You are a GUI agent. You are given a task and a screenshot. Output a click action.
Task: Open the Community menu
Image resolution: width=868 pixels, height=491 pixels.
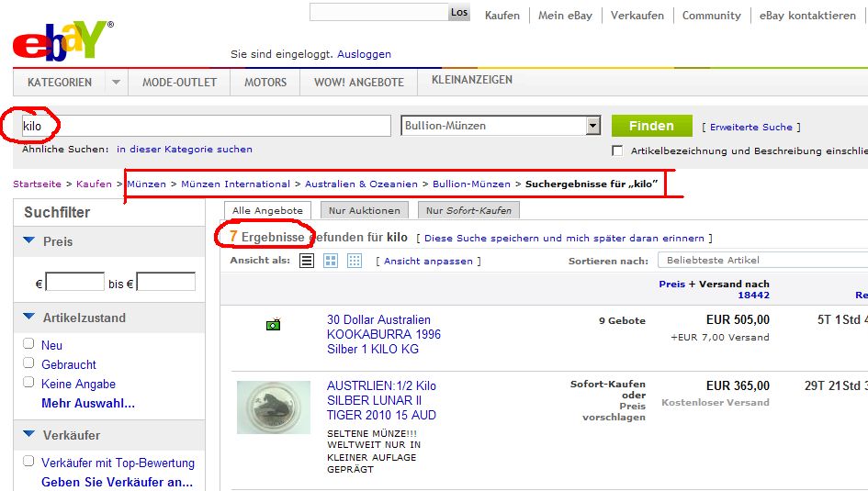[x=711, y=16]
